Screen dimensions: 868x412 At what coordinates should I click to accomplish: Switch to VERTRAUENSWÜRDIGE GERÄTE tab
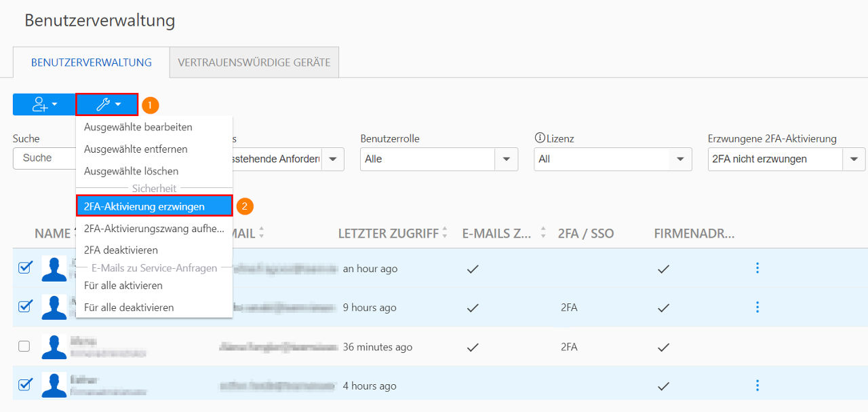(254, 62)
